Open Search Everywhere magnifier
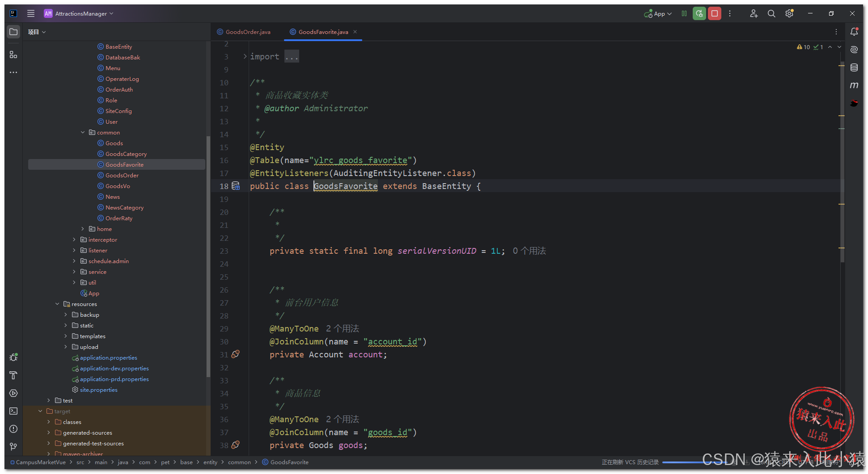868x474 pixels. point(771,13)
